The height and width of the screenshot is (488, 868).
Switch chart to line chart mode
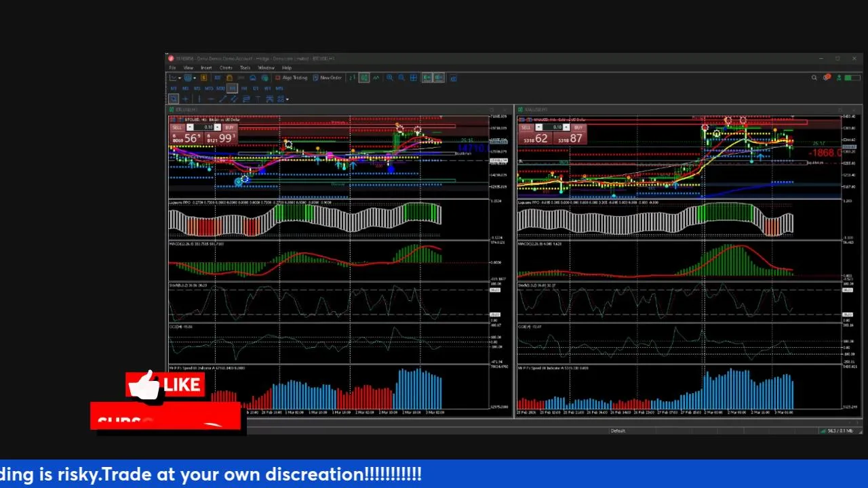376,77
